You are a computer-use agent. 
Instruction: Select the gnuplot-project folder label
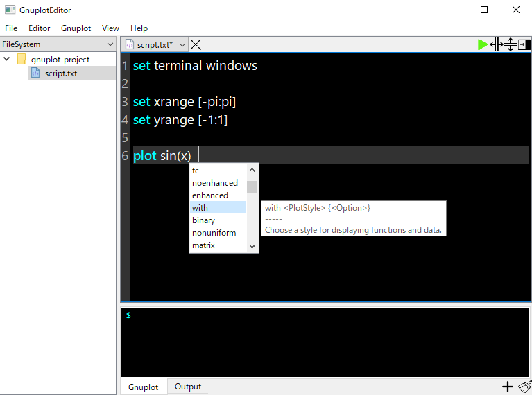[60, 60]
